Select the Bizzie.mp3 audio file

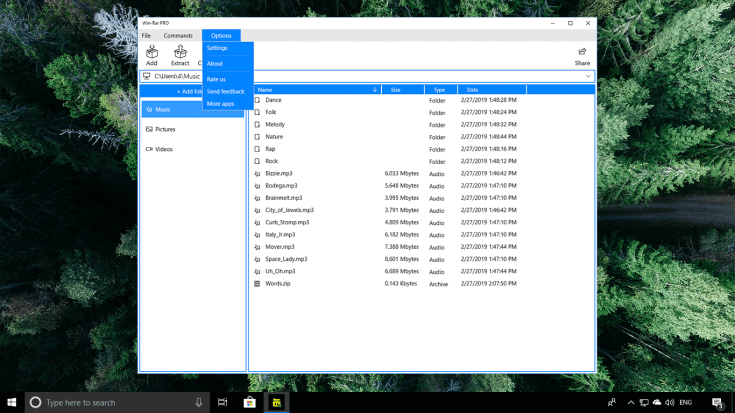tap(279, 173)
